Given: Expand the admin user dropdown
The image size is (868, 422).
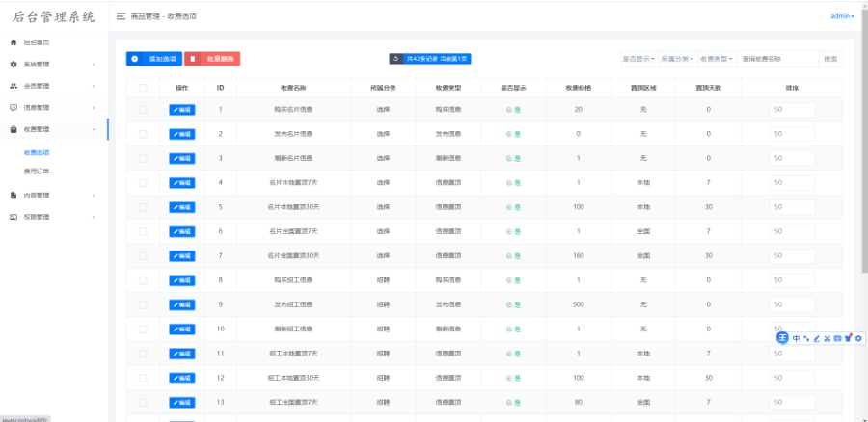Looking at the screenshot, I should tap(841, 16).
